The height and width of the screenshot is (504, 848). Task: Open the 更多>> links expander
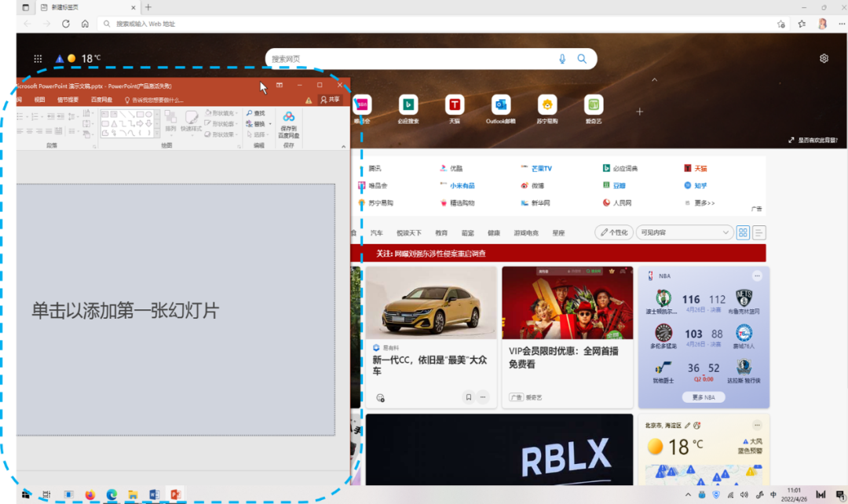point(705,203)
